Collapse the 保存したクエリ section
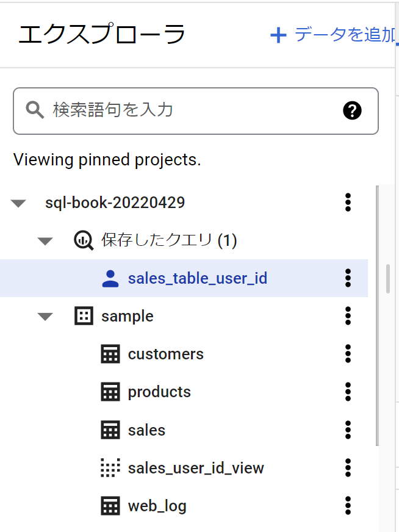399x532 pixels. (45, 241)
